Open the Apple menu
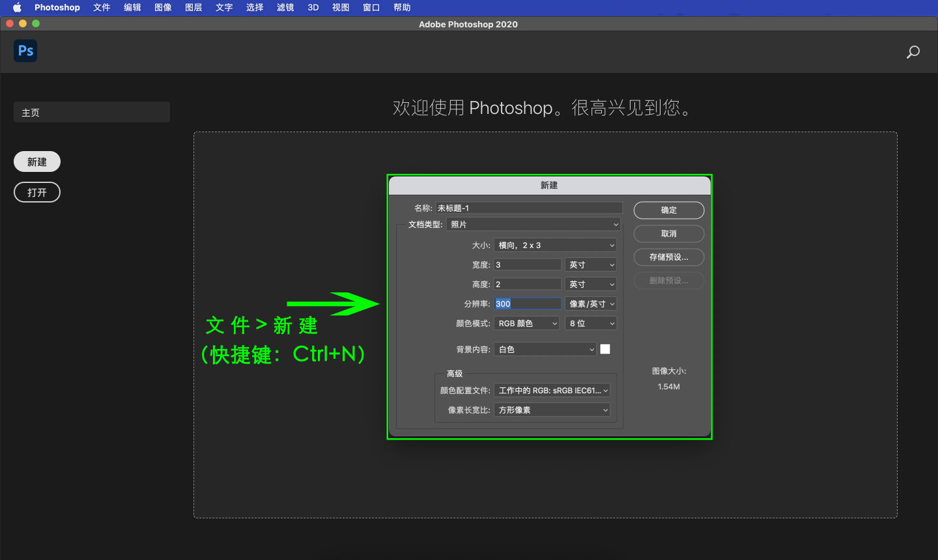This screenshot has width=938, height=560. pyautogui.click(x=16, y=7)
